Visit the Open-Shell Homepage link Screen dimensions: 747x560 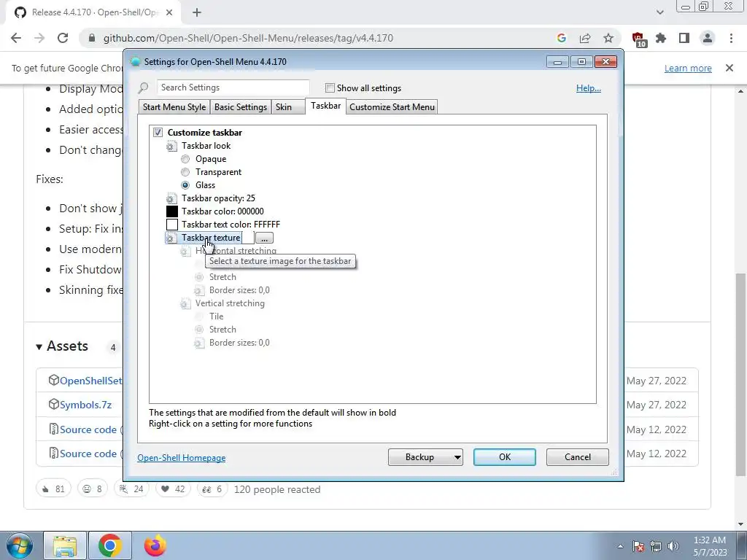[182, 458]
